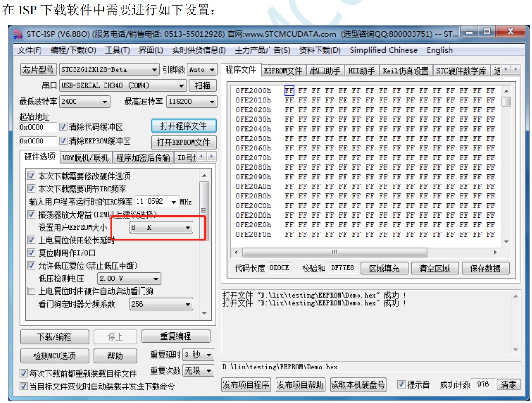Toggle 复位脚用作I/O口 checkbox
This screenshot has width=532, height=403.
(x=31, y=253)
